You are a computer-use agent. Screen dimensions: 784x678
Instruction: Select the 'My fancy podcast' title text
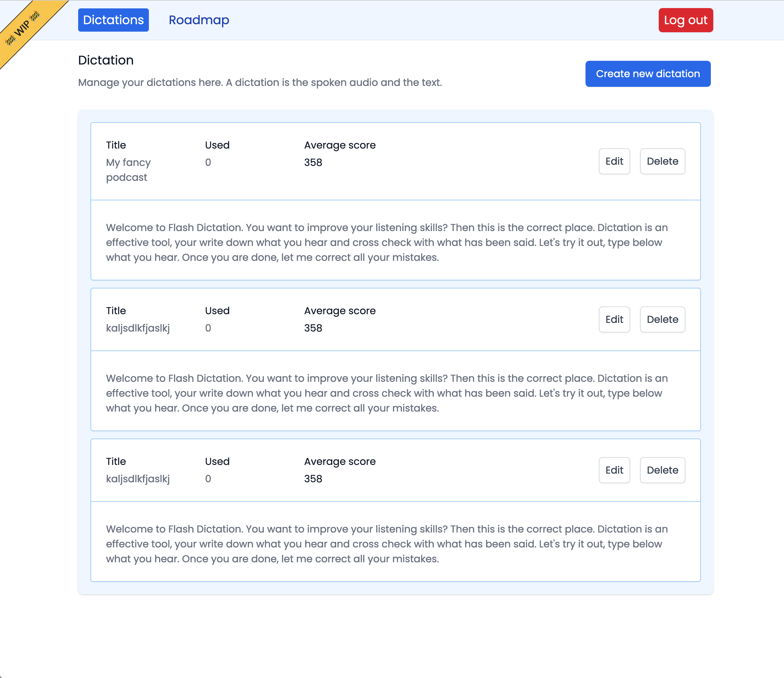128,169
